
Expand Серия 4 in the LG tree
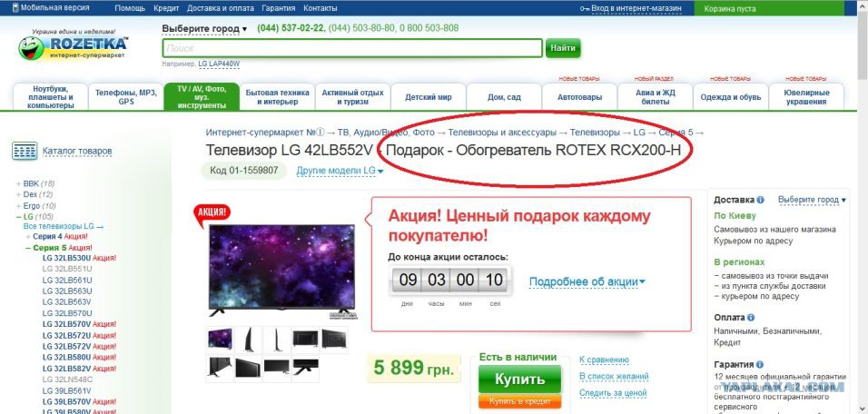(x=28, y=237)
